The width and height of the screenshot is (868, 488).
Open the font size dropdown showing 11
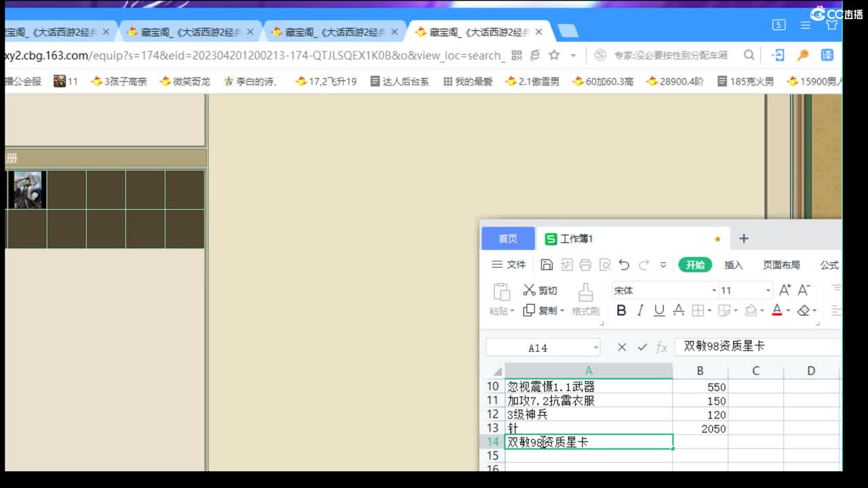[x=768, y=291]
